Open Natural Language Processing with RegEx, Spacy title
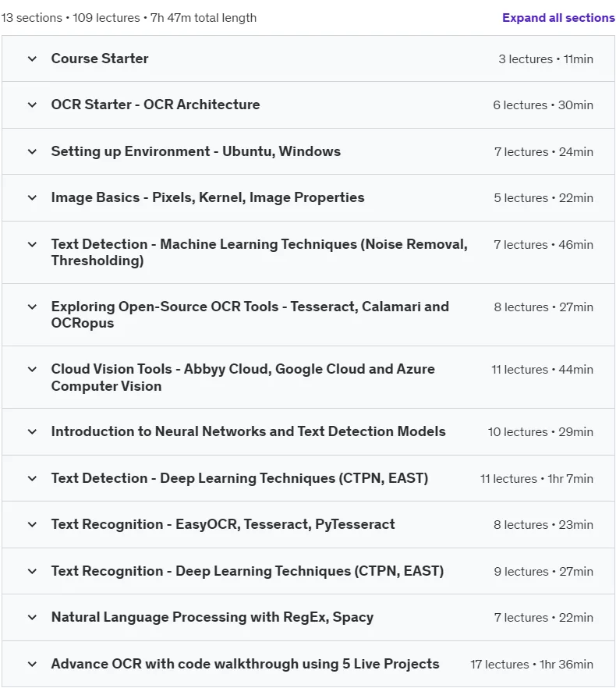 click(212, 617)
